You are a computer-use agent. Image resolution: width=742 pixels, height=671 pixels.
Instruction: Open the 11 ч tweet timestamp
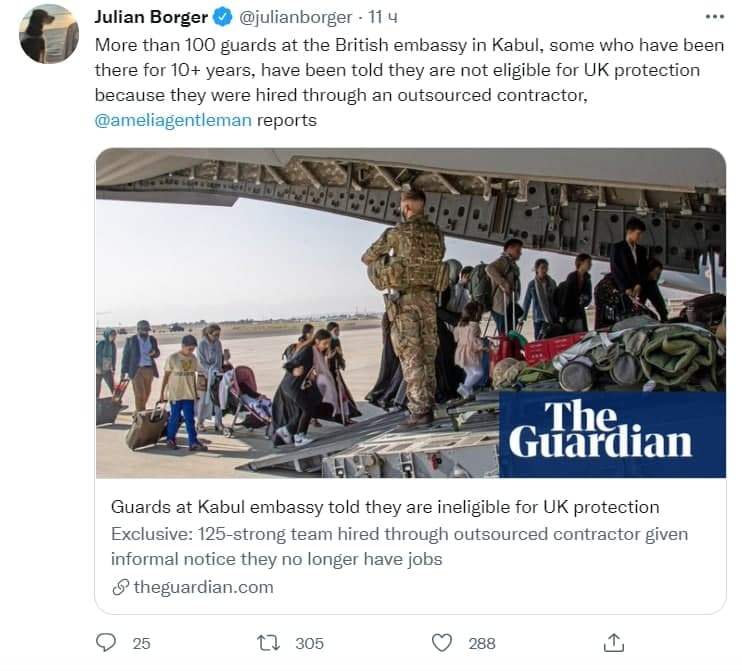coord(383,18)
